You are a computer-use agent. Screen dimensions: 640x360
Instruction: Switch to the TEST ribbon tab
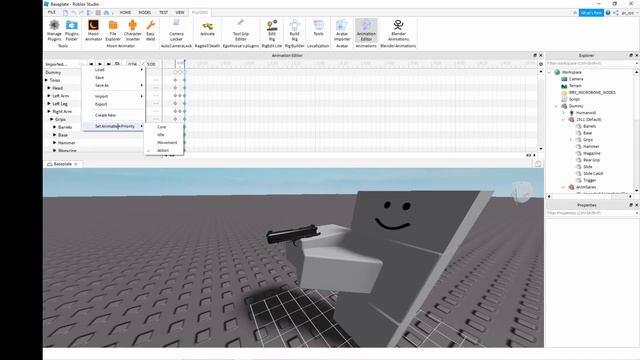click(164, 13)
